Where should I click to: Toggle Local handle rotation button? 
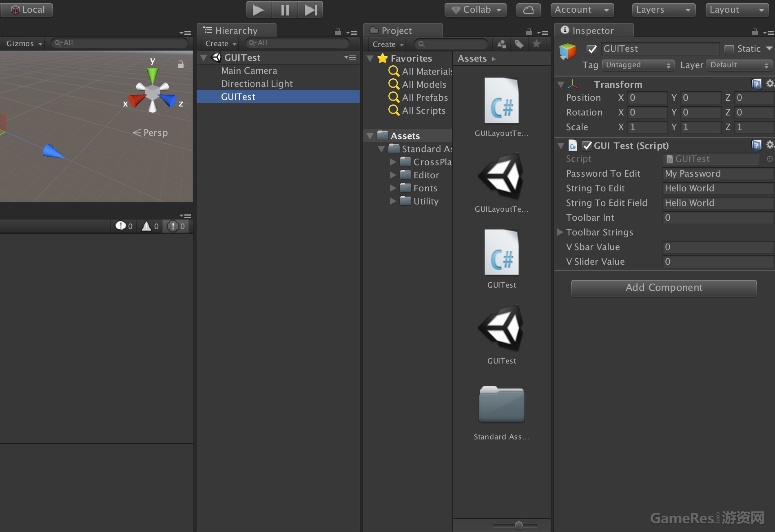point(27,10)
